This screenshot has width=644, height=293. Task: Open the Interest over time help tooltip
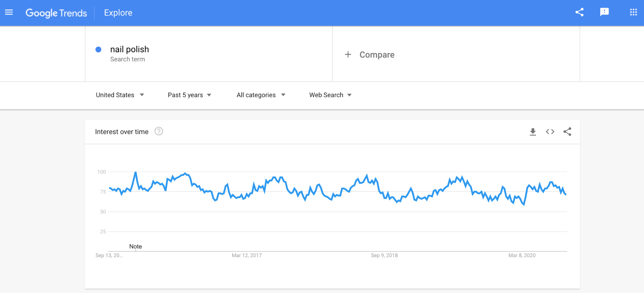(x=159, y=131)
